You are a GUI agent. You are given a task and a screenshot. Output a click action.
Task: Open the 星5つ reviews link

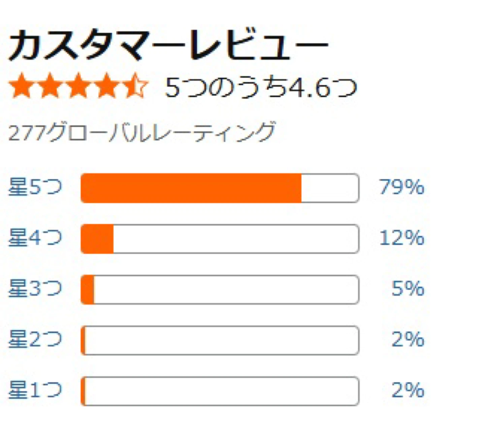(x=35, y=187)
